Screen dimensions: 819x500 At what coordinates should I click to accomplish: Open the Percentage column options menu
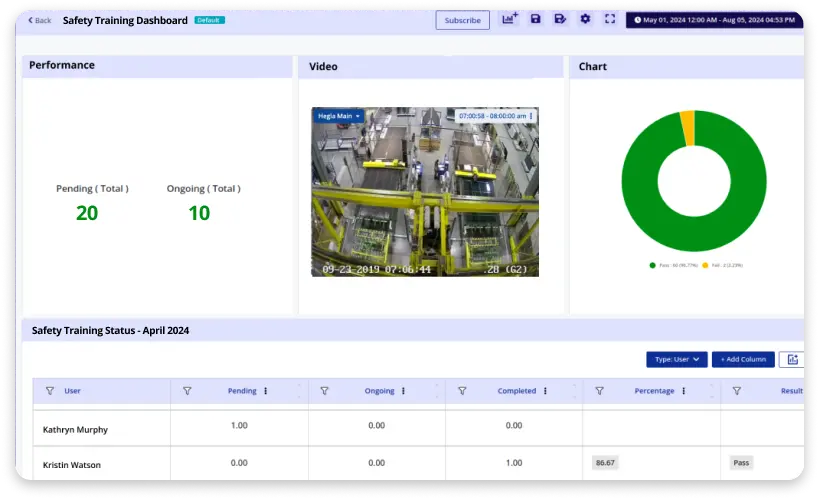click(684, 391)
